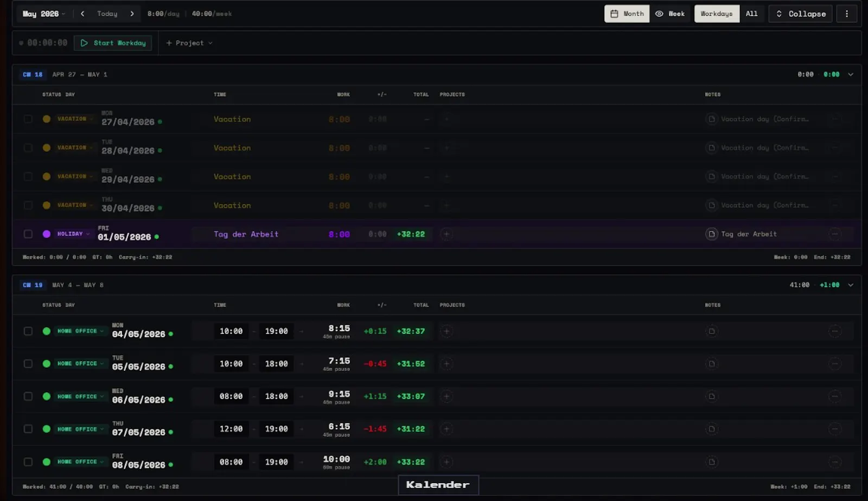Add project to 05/05/2026 row
This screenshot has width=868, height=501.
pos(446,364)
